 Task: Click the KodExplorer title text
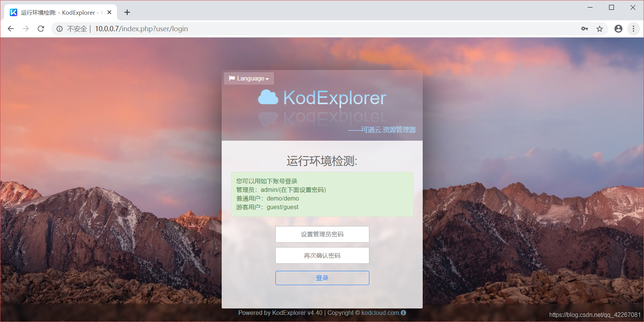[x=334, y=98]
